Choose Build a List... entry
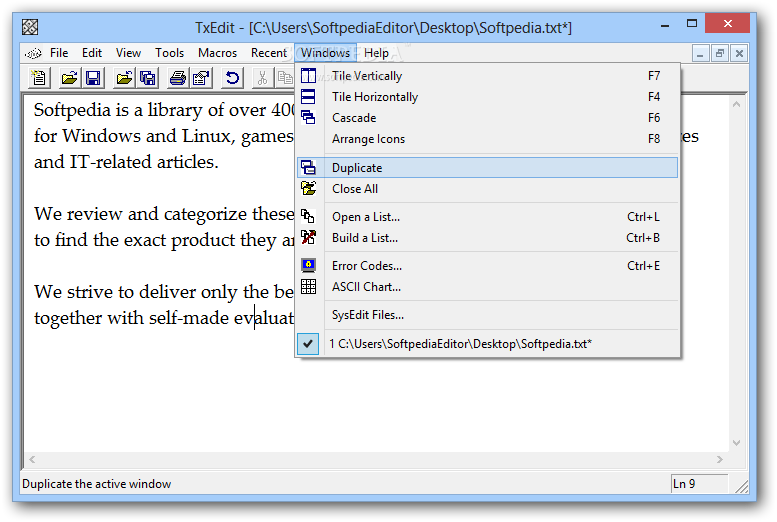 pos(488,237)
